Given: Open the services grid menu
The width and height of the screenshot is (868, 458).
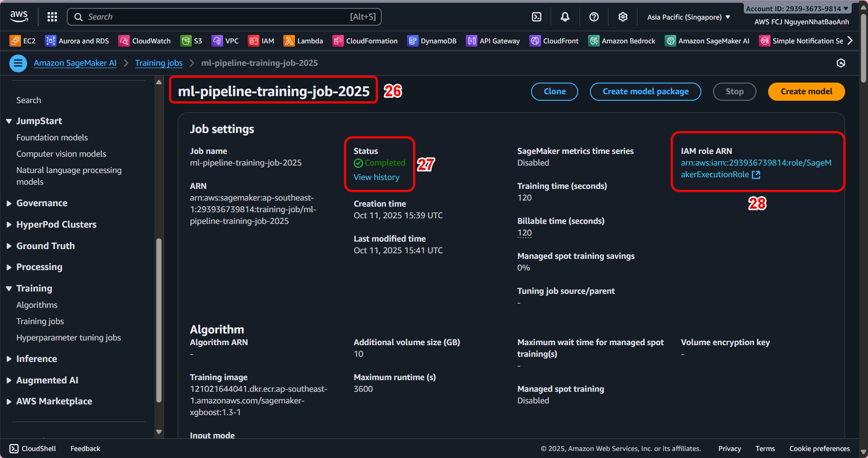Looking at the screenshot, I should pyautogui.click(x=52, y=17).
